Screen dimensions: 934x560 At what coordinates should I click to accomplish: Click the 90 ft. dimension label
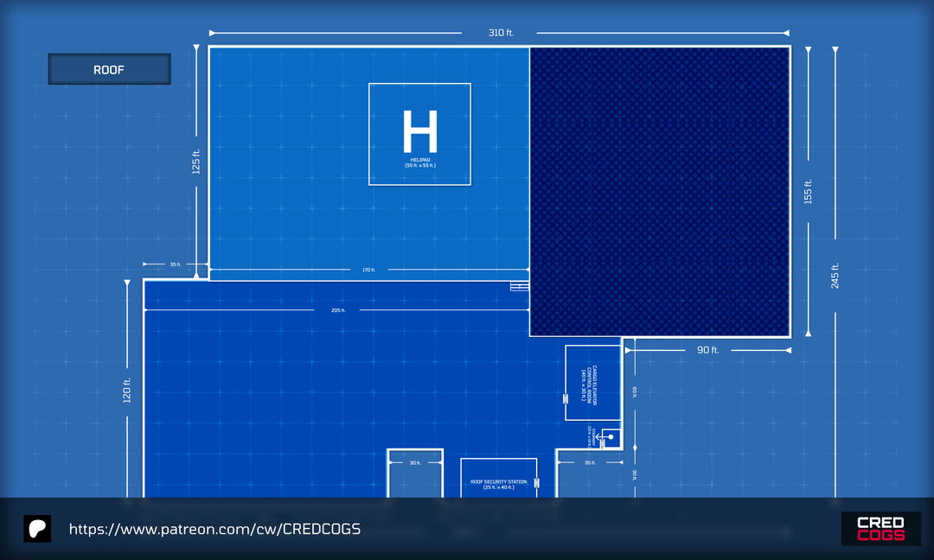coord(707,350)
